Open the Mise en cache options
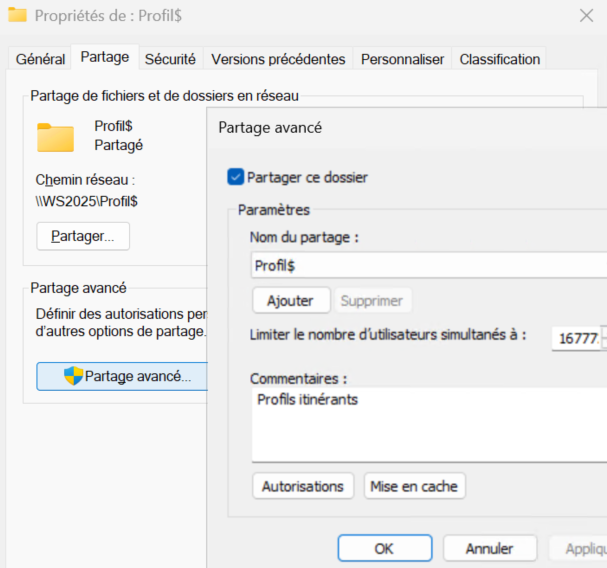Screen dimensions: 607x568 click(414, 486)
